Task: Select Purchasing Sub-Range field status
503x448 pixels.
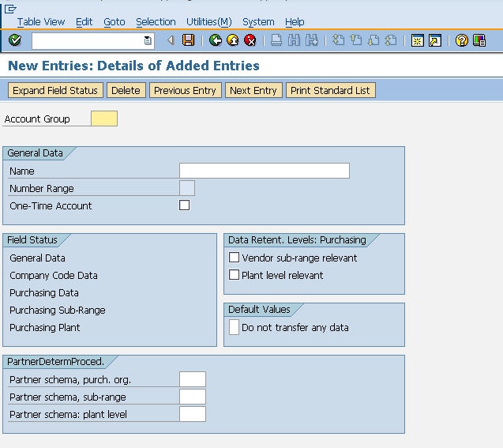Action: (58, 310)
